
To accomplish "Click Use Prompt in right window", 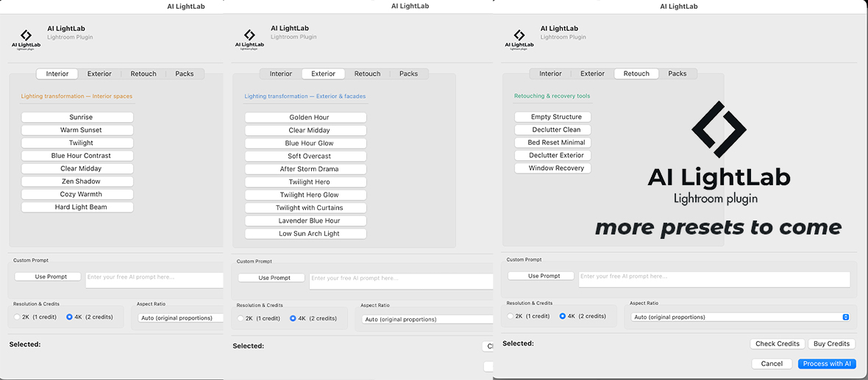I will pos(541,276).
